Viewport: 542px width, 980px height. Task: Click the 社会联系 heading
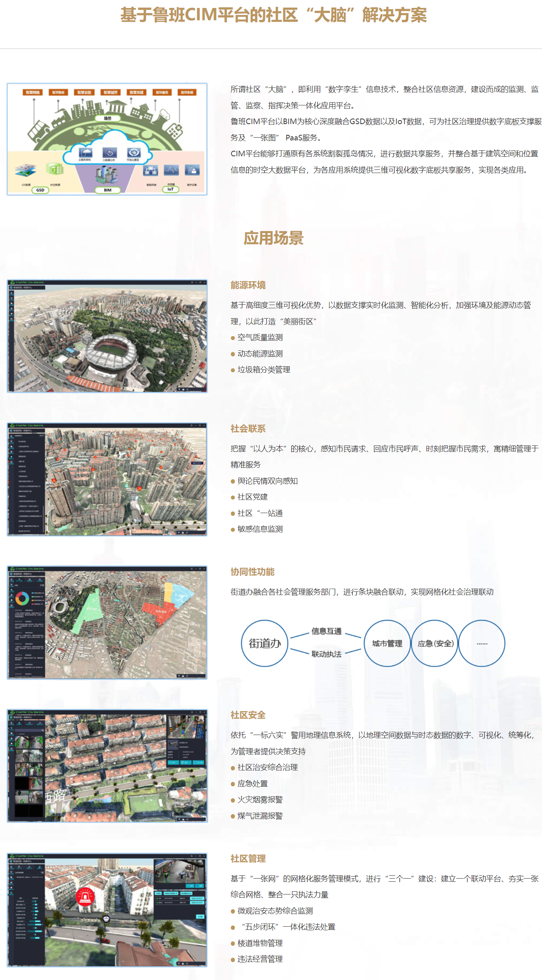coord(248,429)
